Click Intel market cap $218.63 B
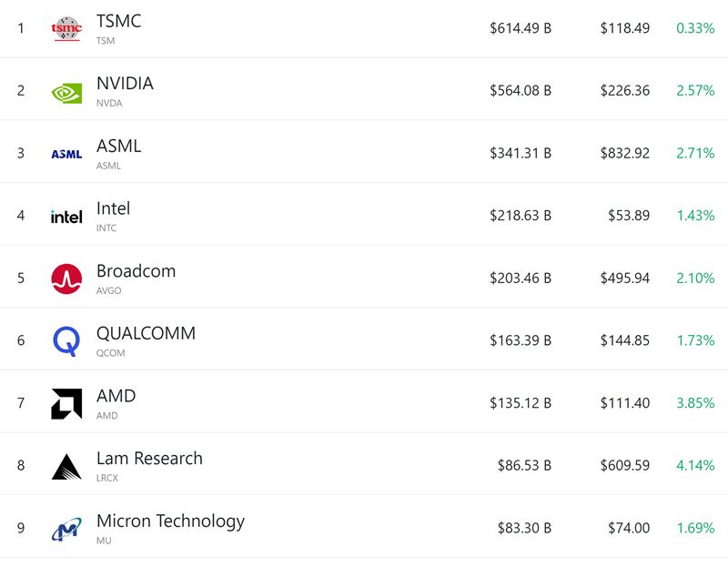Viewport: 728px width, 567px height. tap(521, 216)
